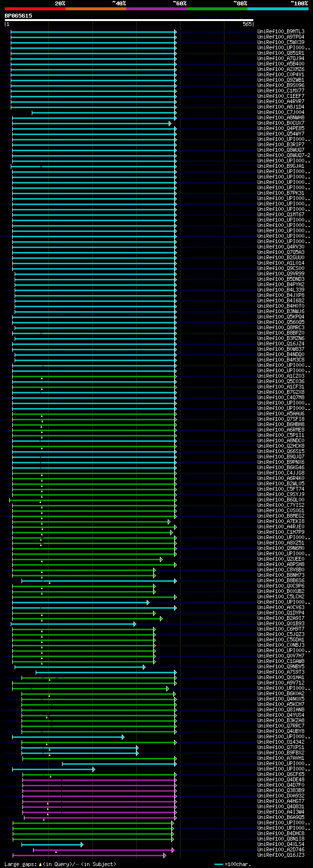This screenshot has height=868, width=313.
Task: Click the UniRef100_B8B6S6 label
Action: pyautogui.click(x=281, y=581)
